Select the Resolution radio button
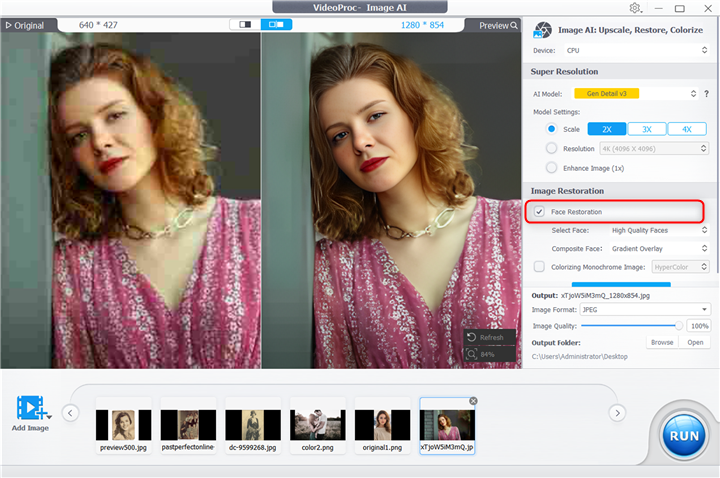This screenshot has width=720, height=478. [x=551, y=148]
